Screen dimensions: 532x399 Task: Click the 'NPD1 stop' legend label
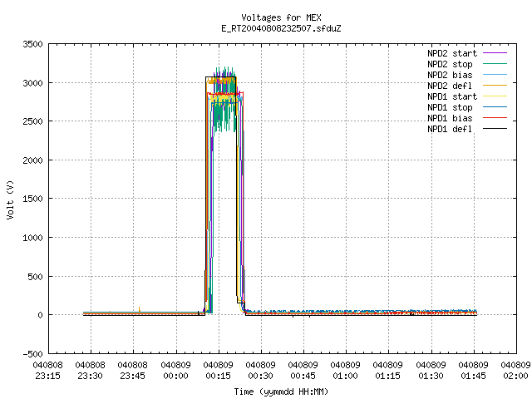[450, 107]
